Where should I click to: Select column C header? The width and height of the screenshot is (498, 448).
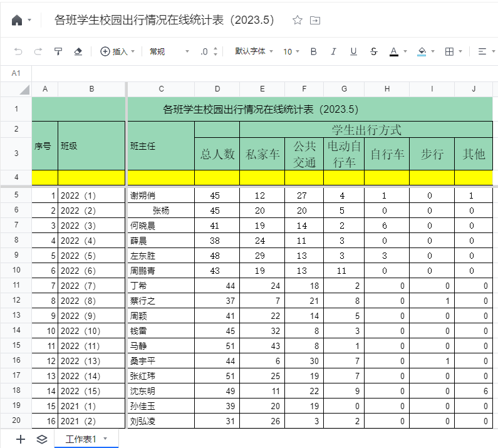(162, 89)
